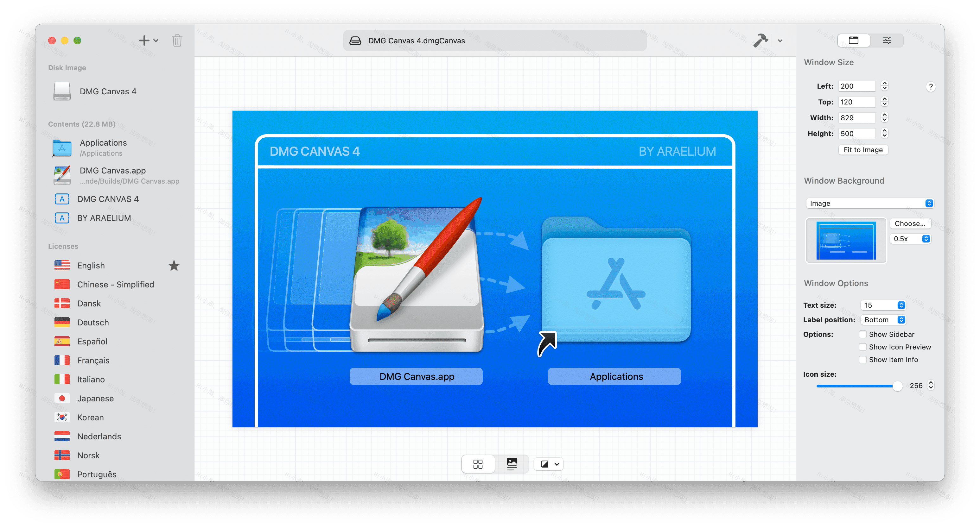Open the Window Background type dropdown showing Image
980x528 pixels.
870,203
